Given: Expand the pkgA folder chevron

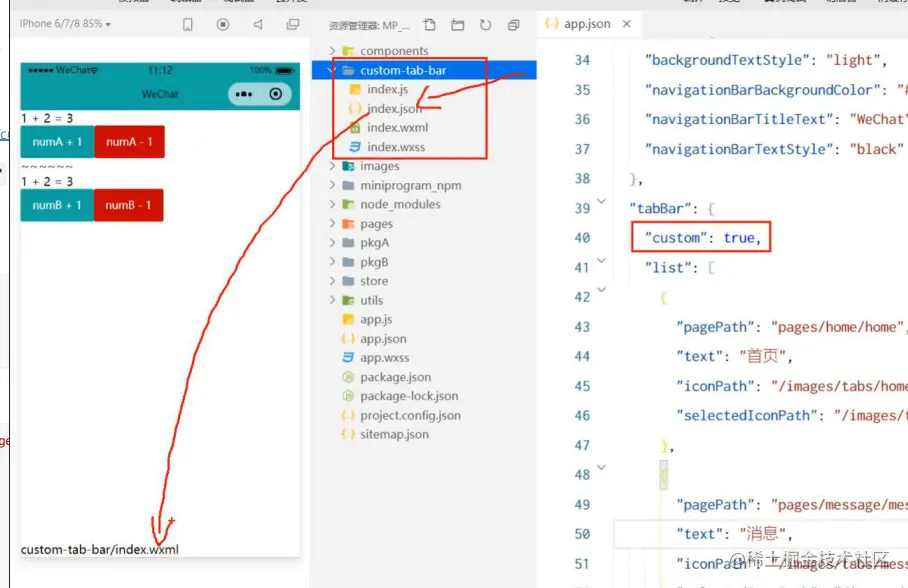Looking at the screenshot, I should [x=332, y=243].
